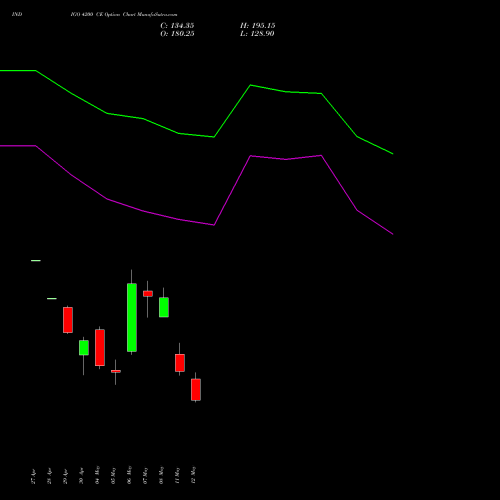Click the '08 May' date label
Viewport: 500px width, 500px height.
[161, 475]
